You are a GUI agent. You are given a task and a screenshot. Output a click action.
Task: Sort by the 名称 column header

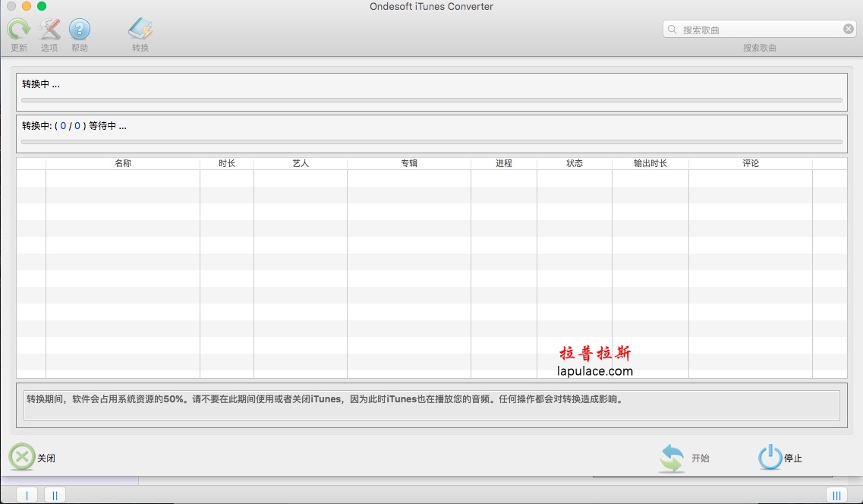(x=123, y=163)
